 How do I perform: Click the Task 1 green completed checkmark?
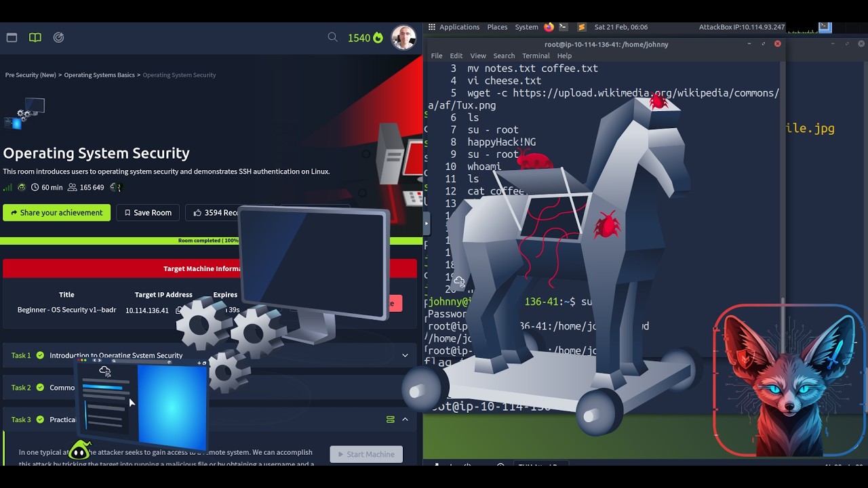[40, 355]
